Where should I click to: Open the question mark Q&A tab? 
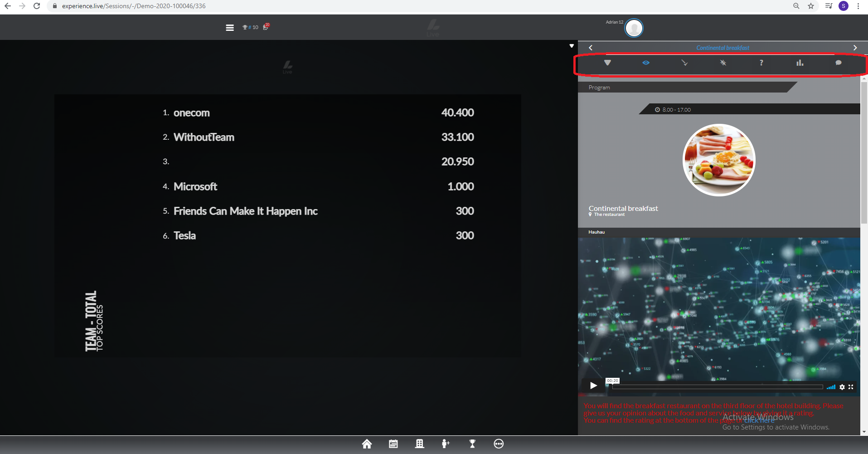tap(761, 63)
